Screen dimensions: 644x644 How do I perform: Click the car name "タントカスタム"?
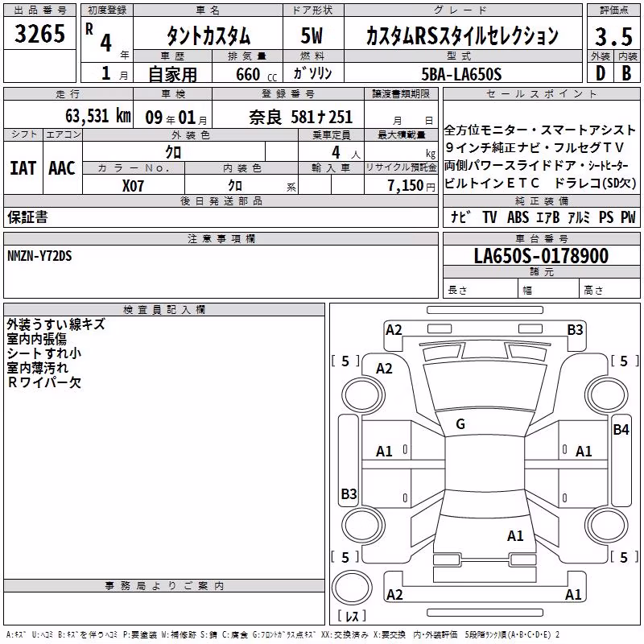(x=208, y=35)
